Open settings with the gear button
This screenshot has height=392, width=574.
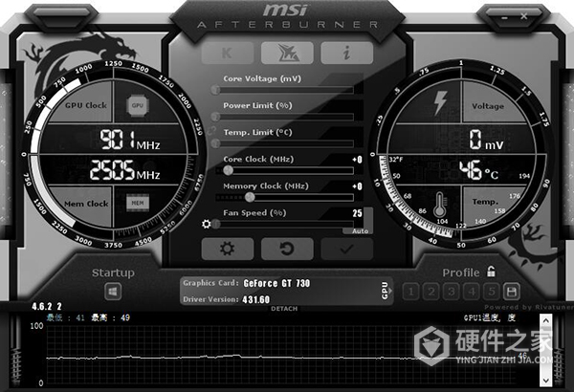(228, 249)
